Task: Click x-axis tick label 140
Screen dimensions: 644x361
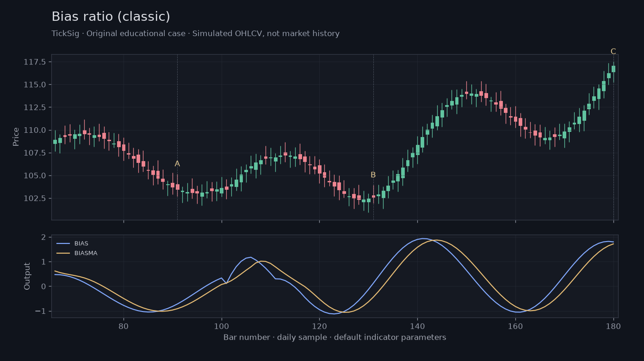Action: coord(417,325)
